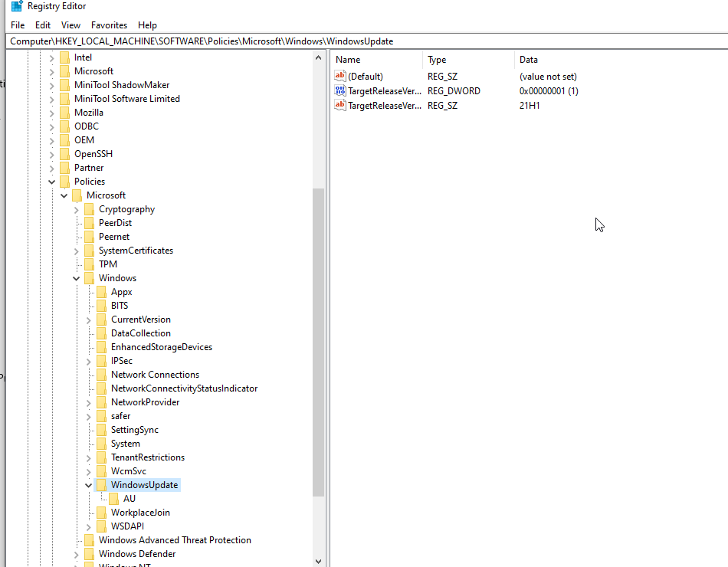Sort values by Name column header

point(377,60)
